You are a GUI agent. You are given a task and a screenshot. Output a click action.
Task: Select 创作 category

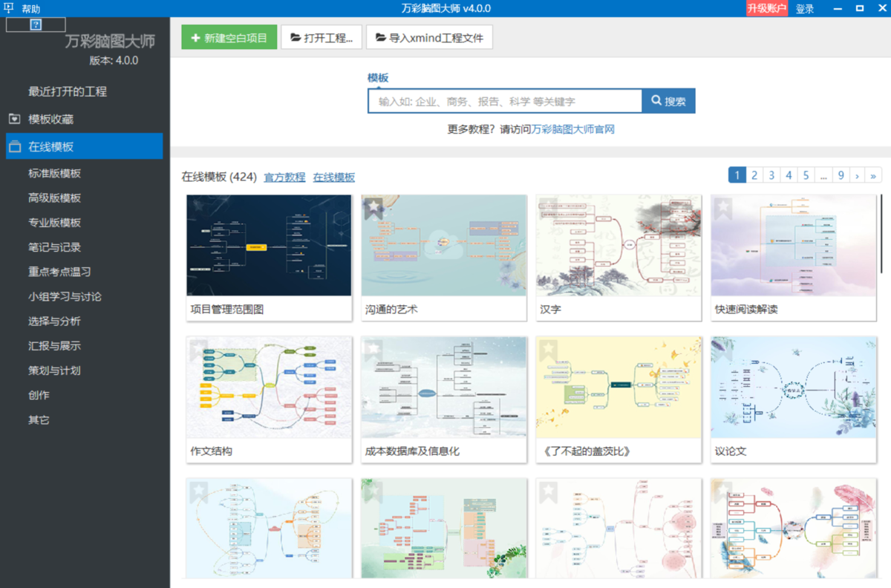pyautogui.click(x=39, y=395)
